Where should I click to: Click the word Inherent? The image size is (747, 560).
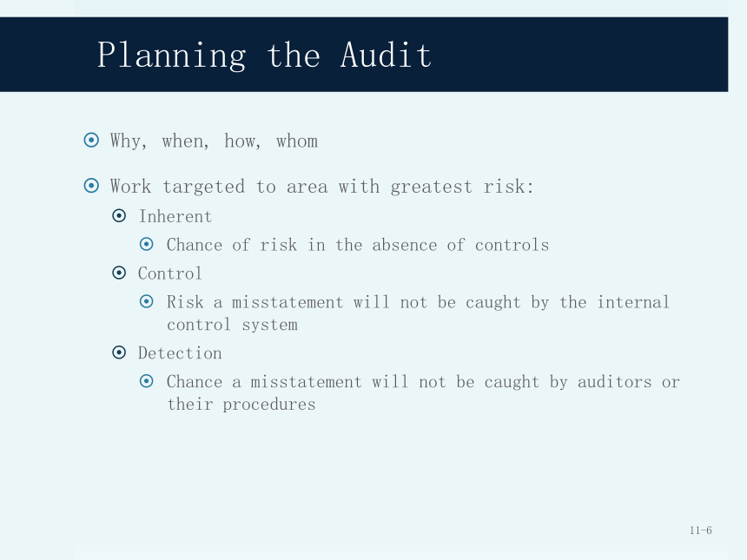click(175, 217)
